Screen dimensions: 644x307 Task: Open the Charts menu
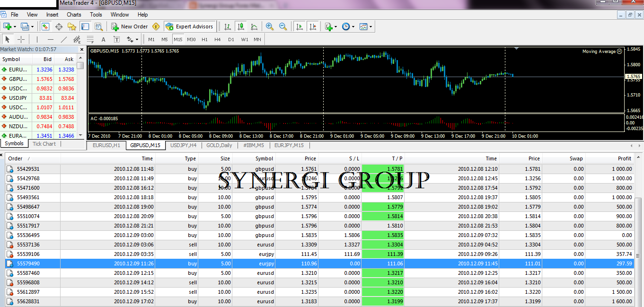click(74, 15)
